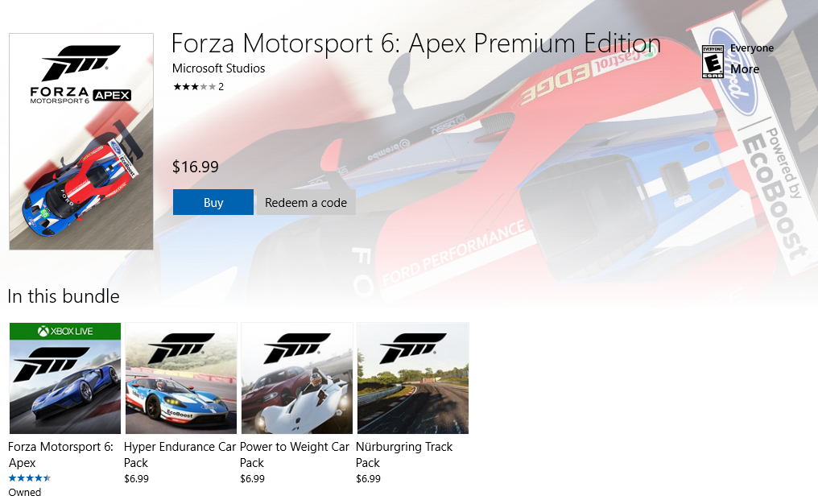The image size is (818, 504).
Task: Open Power to Weight Car Pack thumbnail
Action: [x=297, y=378]
